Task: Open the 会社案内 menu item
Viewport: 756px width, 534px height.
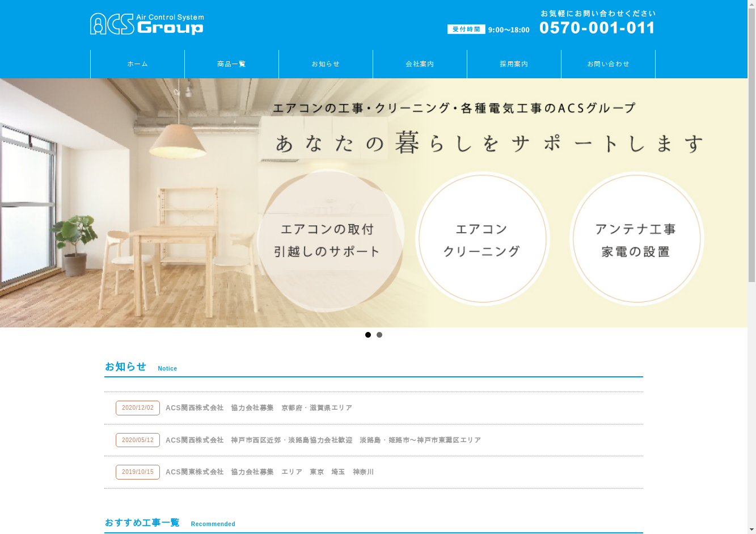Action: point(420,64)
